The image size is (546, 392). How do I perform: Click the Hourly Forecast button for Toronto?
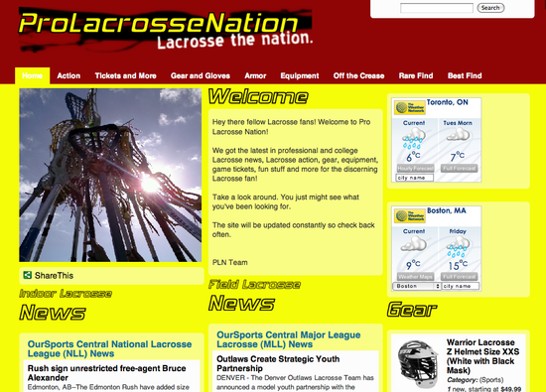click(415, 168)
